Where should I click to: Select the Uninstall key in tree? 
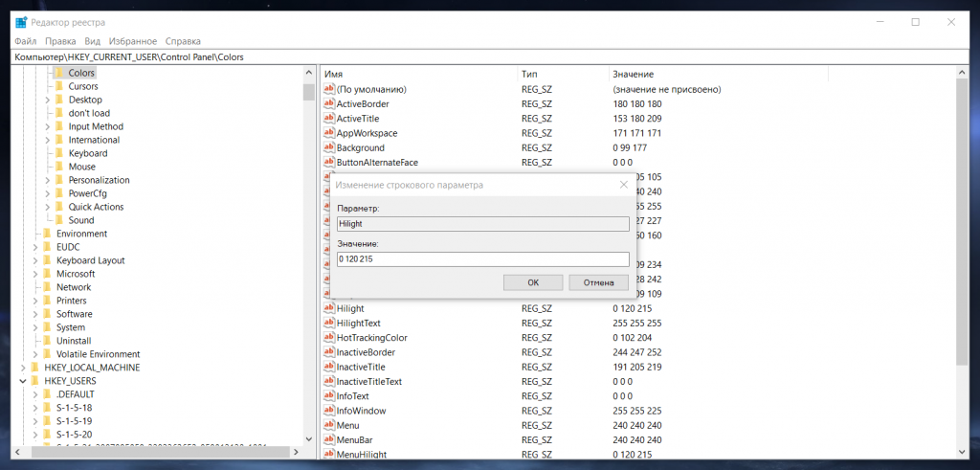coord(74,341)
